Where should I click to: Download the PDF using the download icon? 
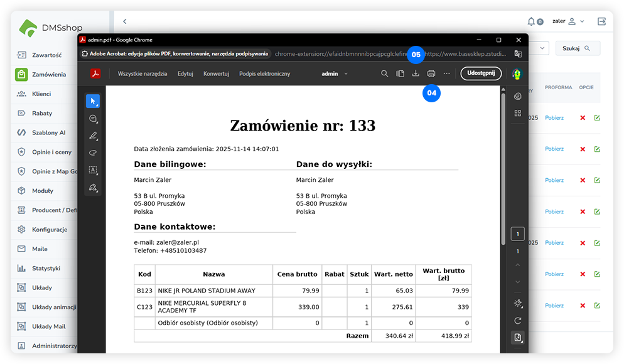tap(416, 74)
